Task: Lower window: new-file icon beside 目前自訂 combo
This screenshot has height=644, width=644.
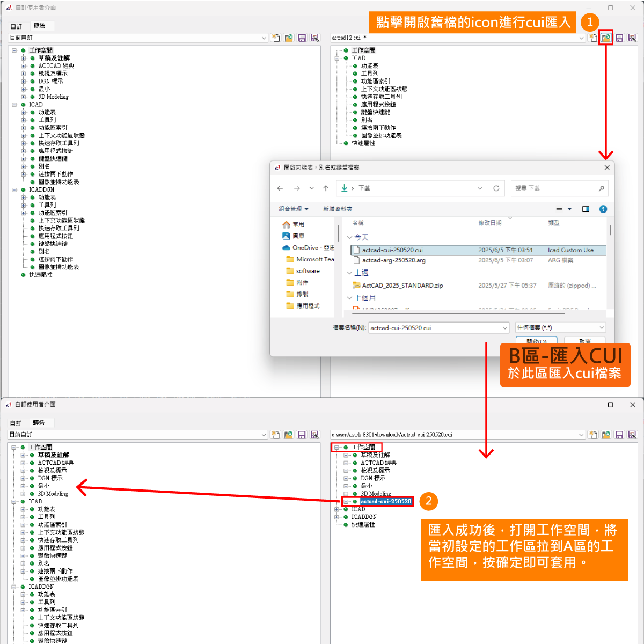Action: [276, 435]
